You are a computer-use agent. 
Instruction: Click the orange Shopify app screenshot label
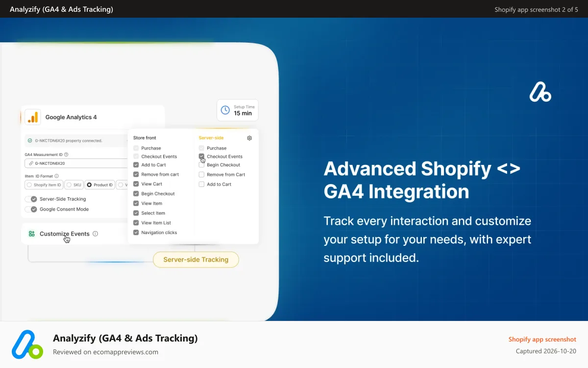coord(542,339)
